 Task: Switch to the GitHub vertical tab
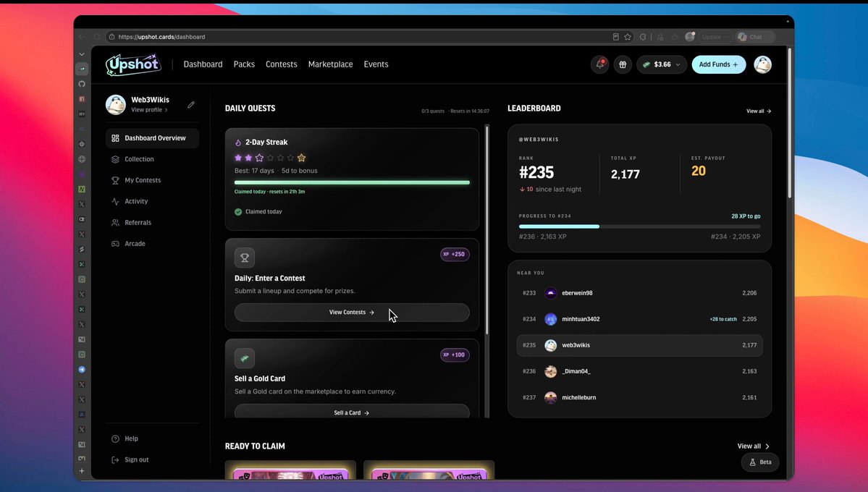82,84
